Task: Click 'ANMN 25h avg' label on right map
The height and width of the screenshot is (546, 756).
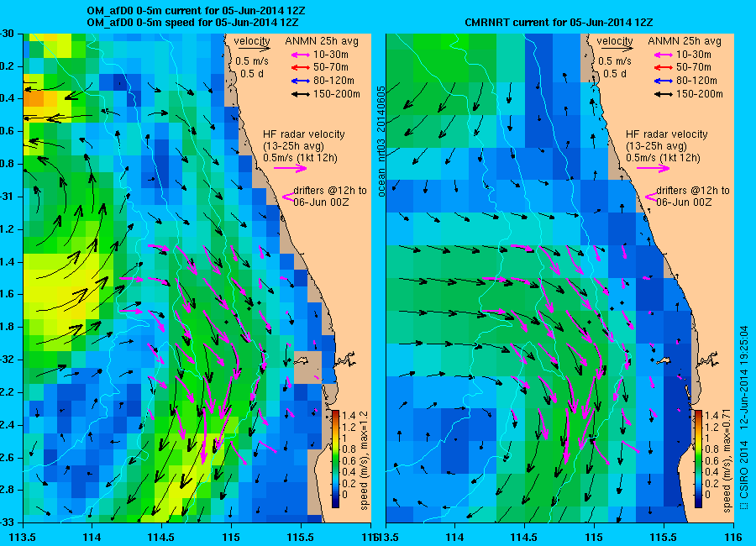Action: tap(685, 41)
